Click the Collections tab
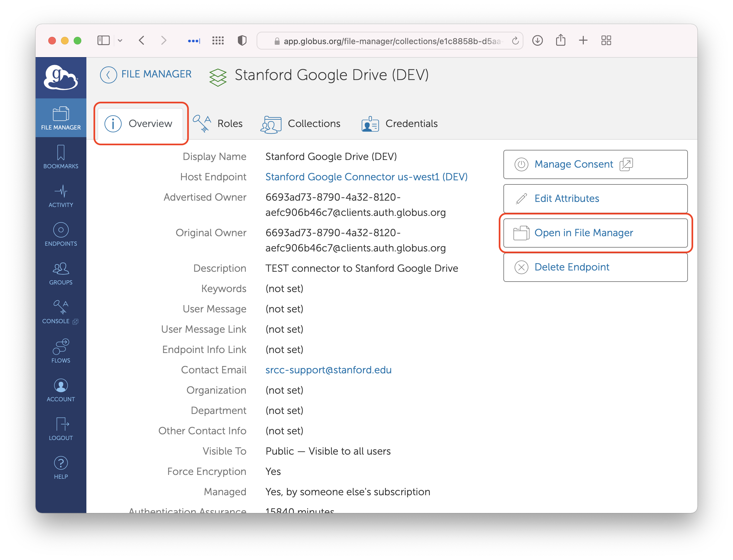 point(314,123)
